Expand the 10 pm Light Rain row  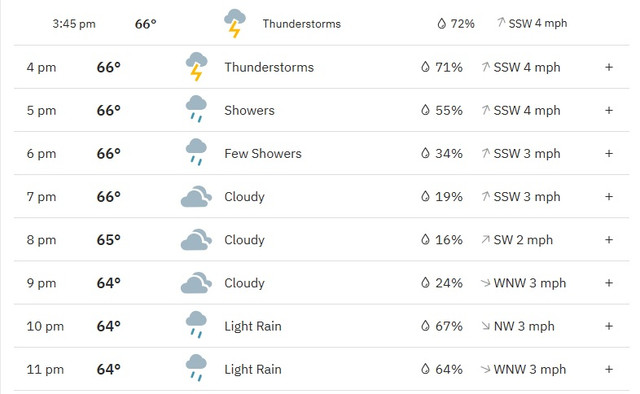(609, 326)
